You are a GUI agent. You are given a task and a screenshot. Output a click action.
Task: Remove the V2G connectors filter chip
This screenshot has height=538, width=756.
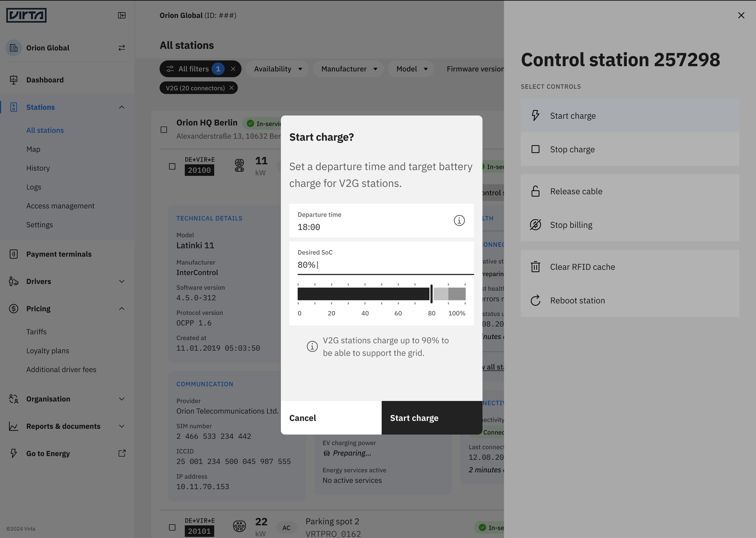(232, 88)
